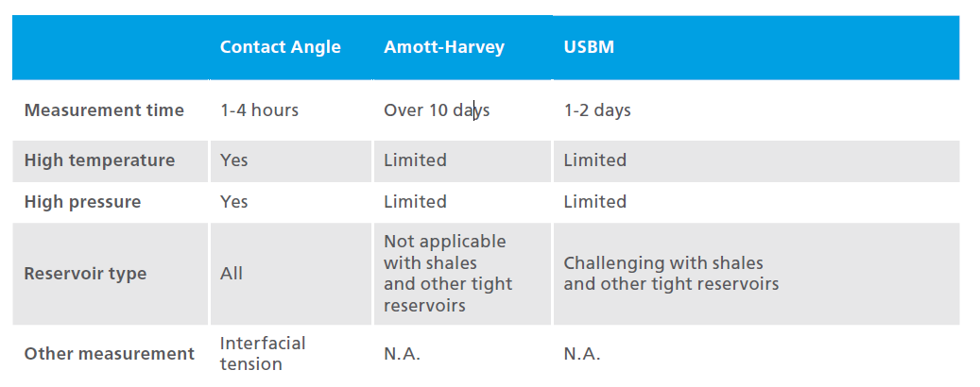Select Contact Angle's High temperature 'Yes' cell
The width and height of the screenshot is (980, 387).
[233, 160]
